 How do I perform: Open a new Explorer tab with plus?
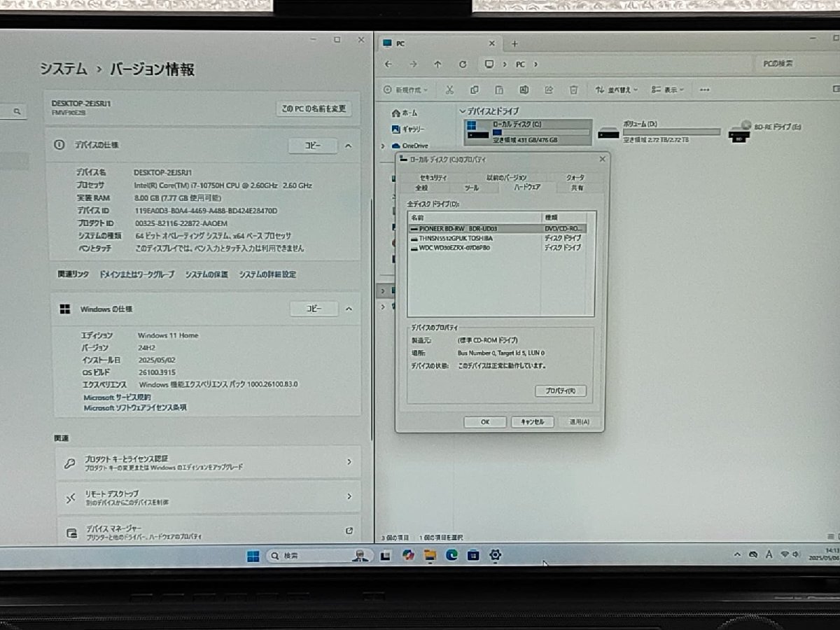pos(514,43)
